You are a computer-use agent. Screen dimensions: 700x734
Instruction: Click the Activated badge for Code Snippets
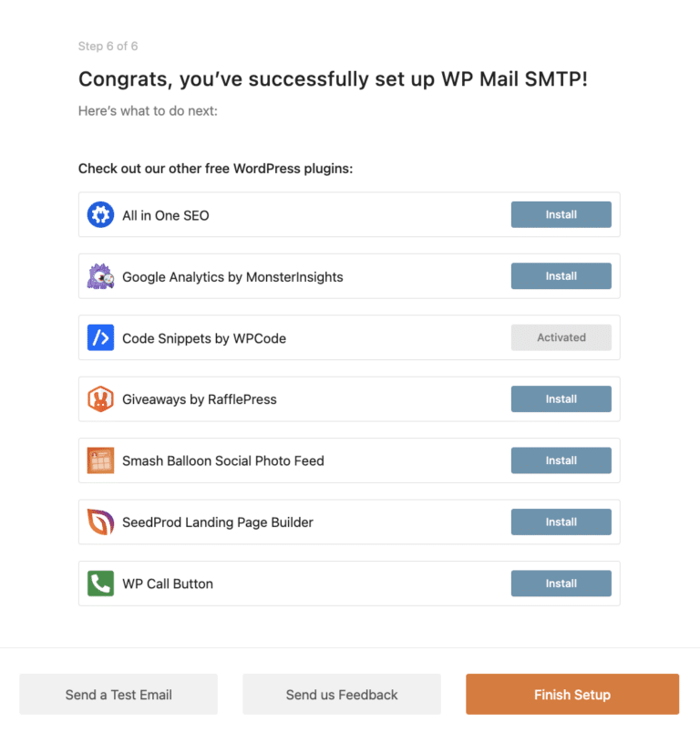point(561,337)
